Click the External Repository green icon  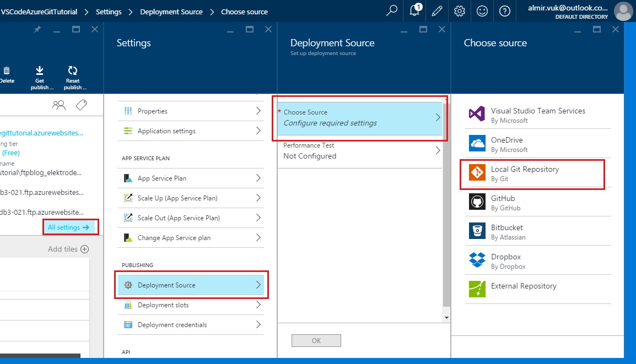coord(477,289)
